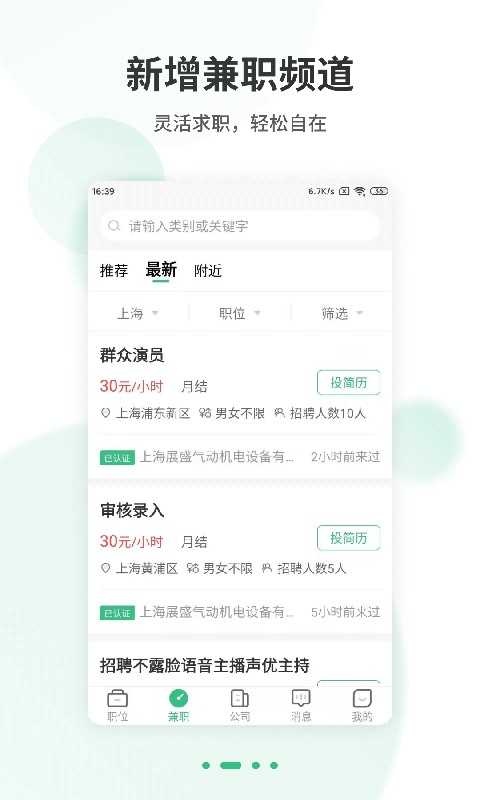
Task: Select the first page indicator dot
Action: click(206, 765)
